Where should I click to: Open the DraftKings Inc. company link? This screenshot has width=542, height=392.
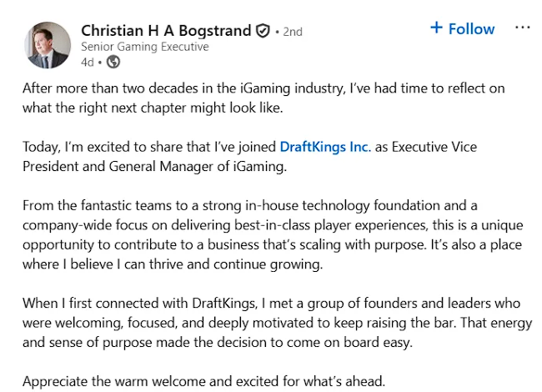[x=325, y=146]
